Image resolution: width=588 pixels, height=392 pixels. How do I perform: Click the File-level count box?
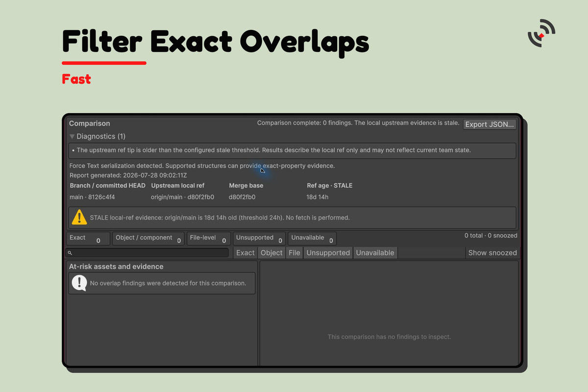208,239
